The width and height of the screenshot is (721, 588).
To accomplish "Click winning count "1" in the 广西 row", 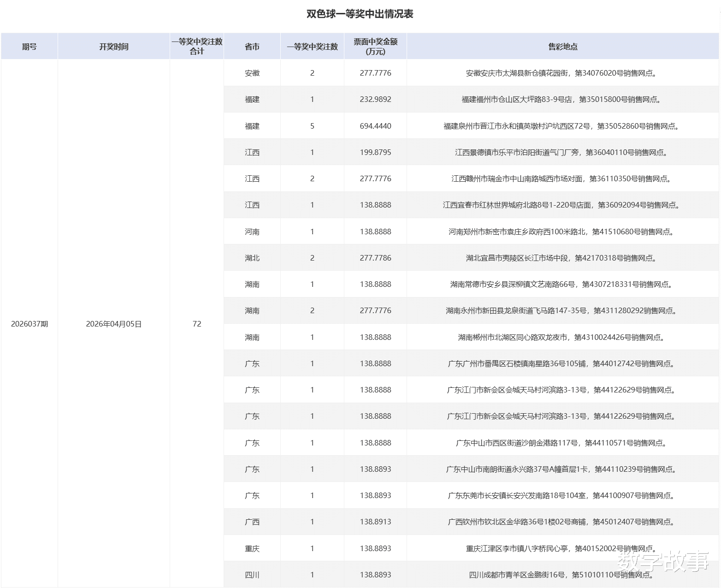I will (312, 522).
